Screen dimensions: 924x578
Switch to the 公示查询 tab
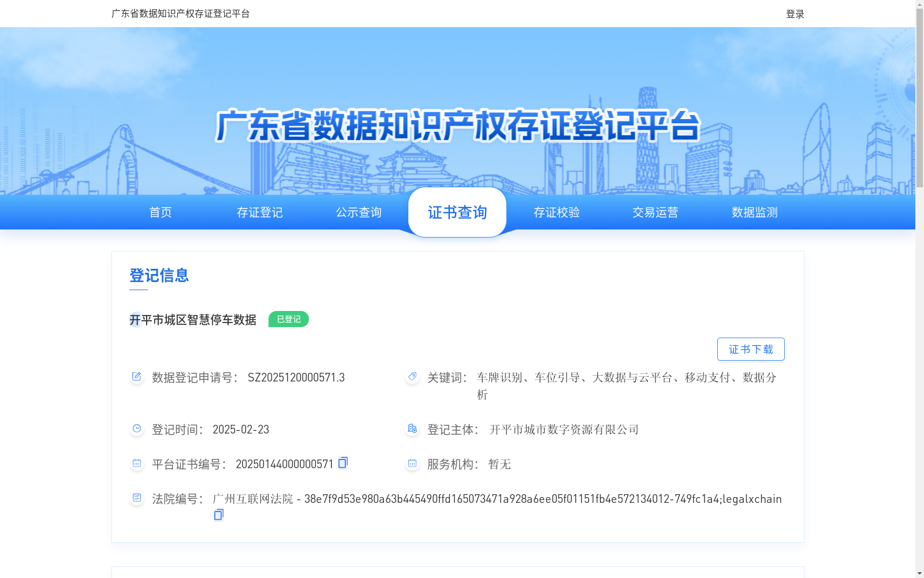[359, 212]
